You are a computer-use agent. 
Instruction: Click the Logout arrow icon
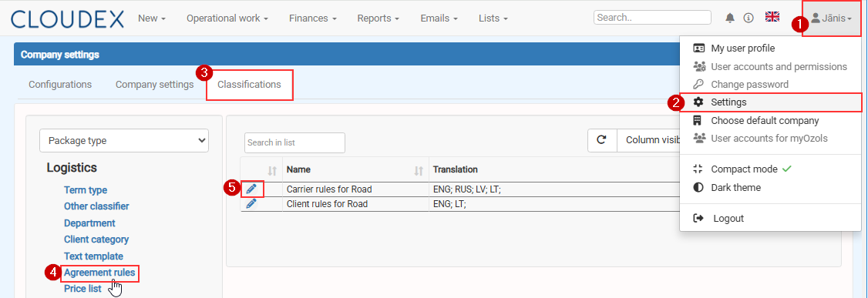[x=698, y=219]
